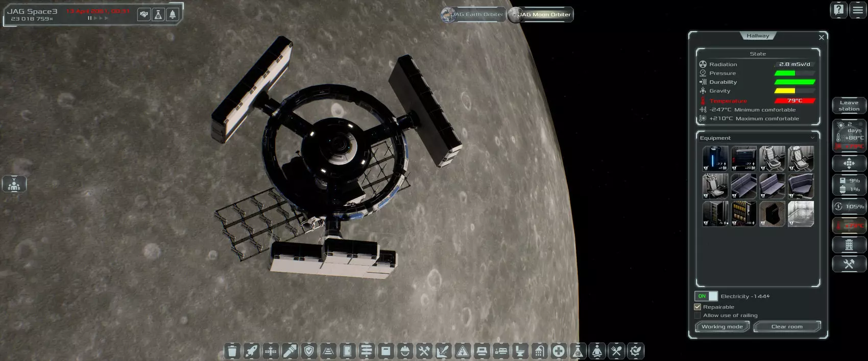Collapse the Equipment section dropdown
868x361 pixels.
[x=812, y=138]
